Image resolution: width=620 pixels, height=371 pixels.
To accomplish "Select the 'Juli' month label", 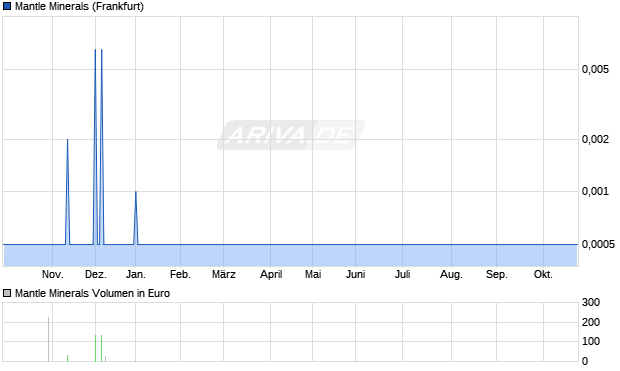I will [403, 274].
